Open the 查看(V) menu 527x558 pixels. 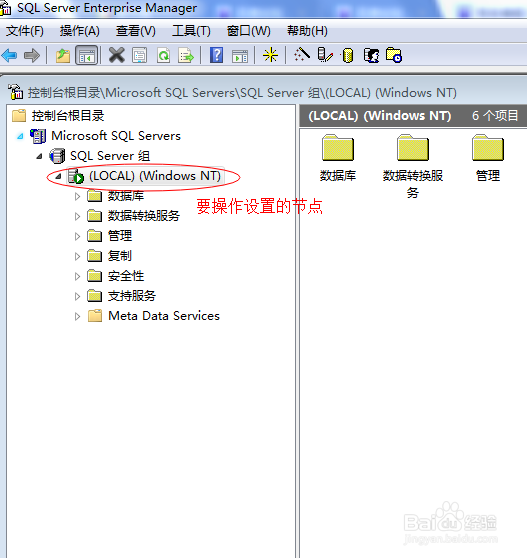[136, 31]
